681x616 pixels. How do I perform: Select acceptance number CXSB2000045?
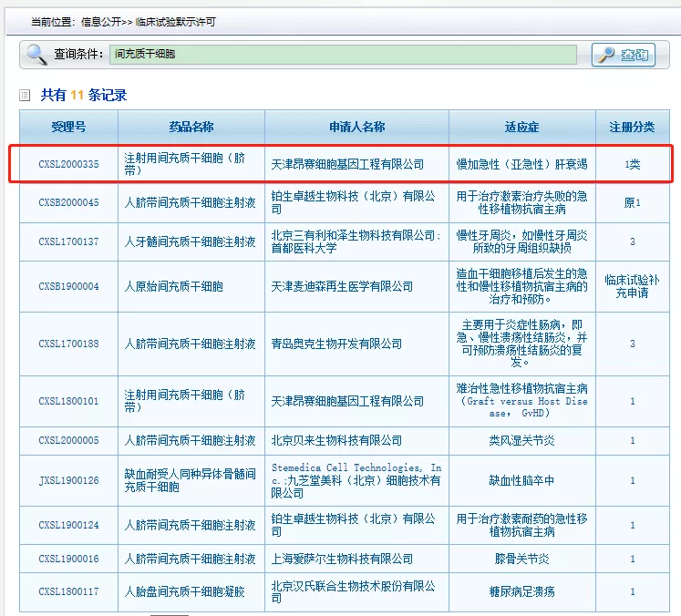pyautogui.click(x=68, y=202)
